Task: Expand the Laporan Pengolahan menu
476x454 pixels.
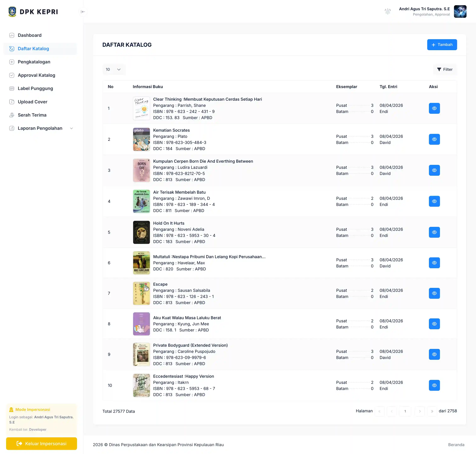Action: coord(71,128)
